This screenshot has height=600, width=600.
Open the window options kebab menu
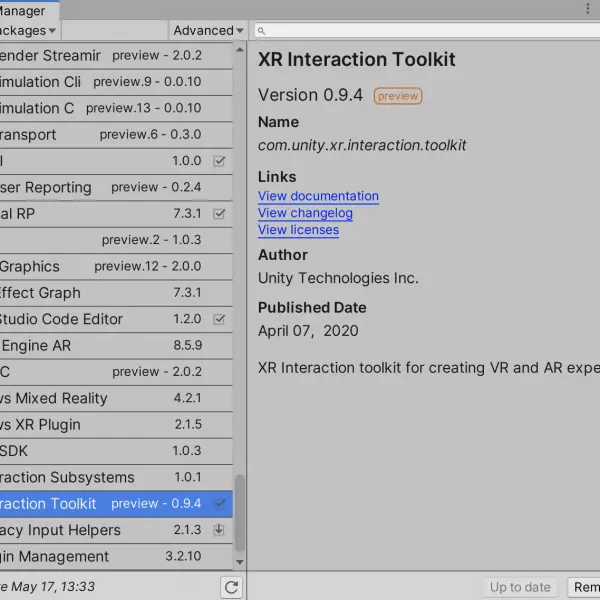coord(588,8)
